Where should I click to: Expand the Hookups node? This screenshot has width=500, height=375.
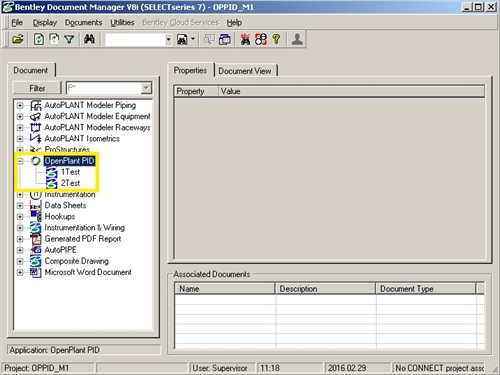tap(20, 217)
